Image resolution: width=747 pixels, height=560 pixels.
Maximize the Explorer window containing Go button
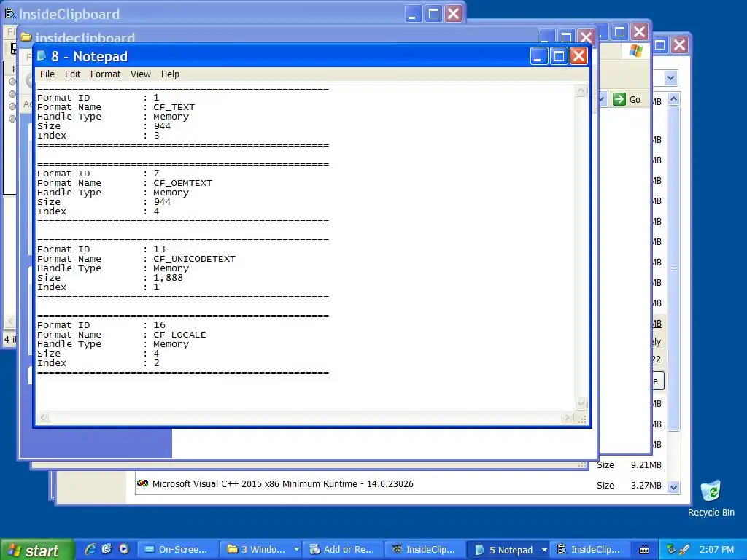tap(619, 32)
